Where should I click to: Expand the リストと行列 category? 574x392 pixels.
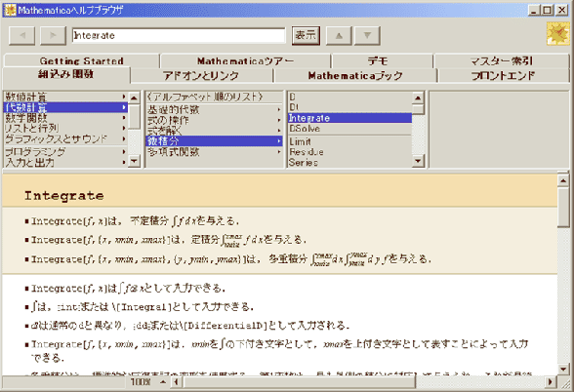[x=65, y=129]
